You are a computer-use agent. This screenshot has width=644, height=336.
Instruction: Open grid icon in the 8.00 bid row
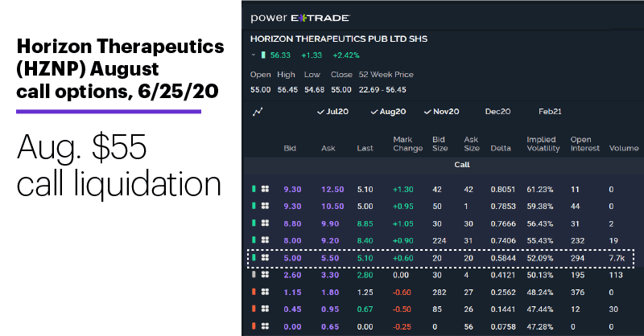(x=266, y=240)
